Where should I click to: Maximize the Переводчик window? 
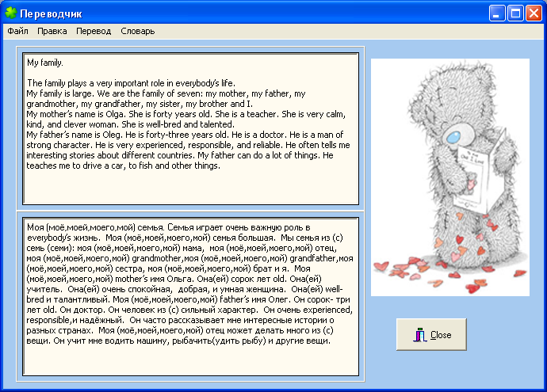pos(515,13)
